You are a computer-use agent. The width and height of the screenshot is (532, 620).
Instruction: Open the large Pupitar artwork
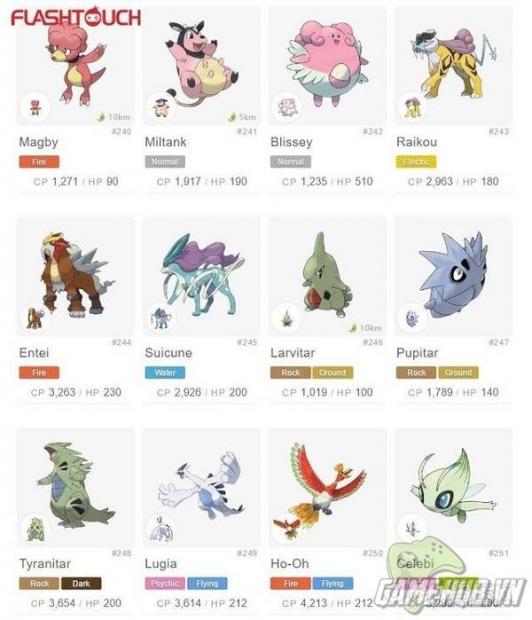[453, 275]
